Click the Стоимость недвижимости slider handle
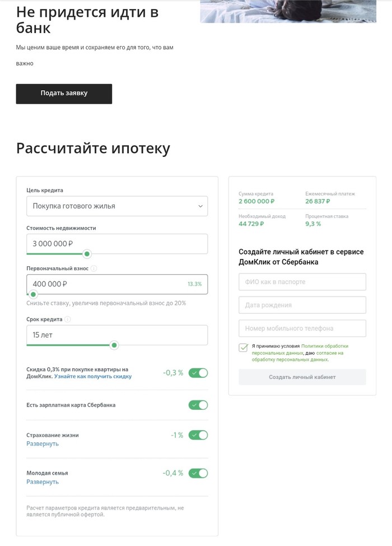The image size is (392, 546). pos(87,254)
